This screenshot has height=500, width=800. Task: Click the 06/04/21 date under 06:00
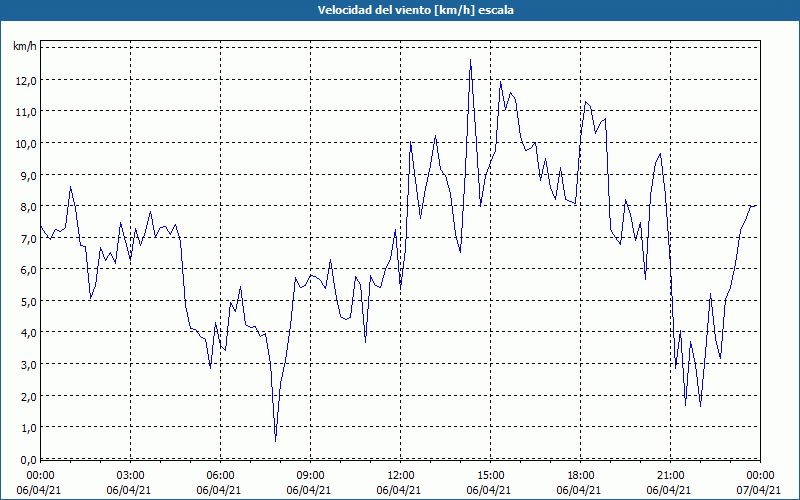coord(218,490)
